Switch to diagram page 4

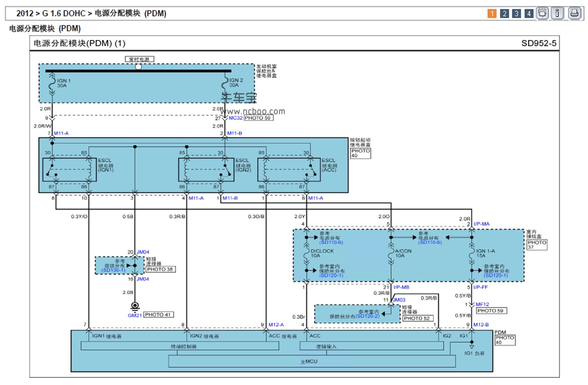point(529,13)
